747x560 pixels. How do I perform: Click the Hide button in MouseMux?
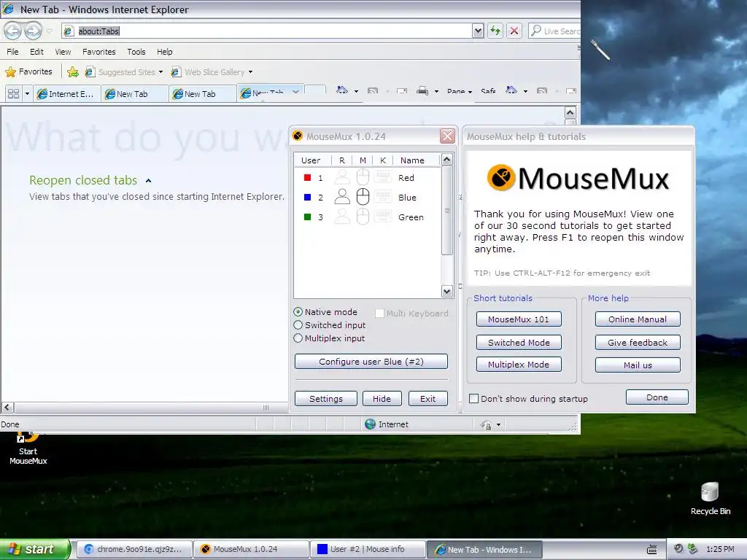tap(382, 399)
